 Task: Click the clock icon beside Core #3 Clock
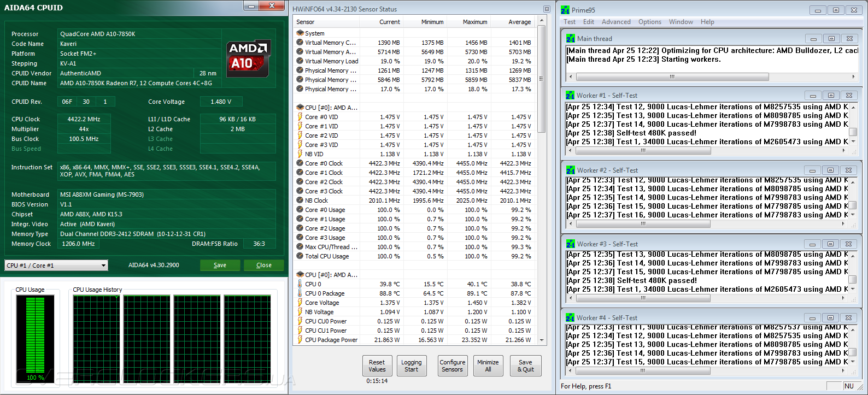(x=300, y=191)
